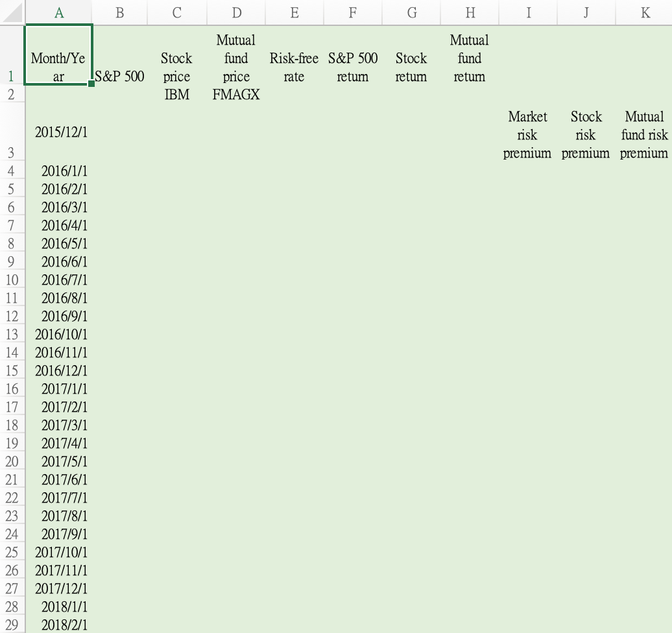The image size is (672, 633).
Task: Select column A header labeled Month/Year
Action: click(58, 12)
